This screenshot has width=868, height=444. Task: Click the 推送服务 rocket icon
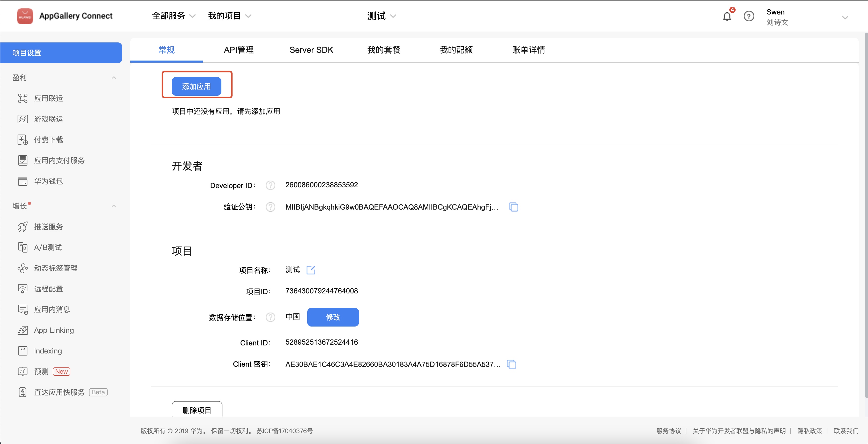coord(23,227)
